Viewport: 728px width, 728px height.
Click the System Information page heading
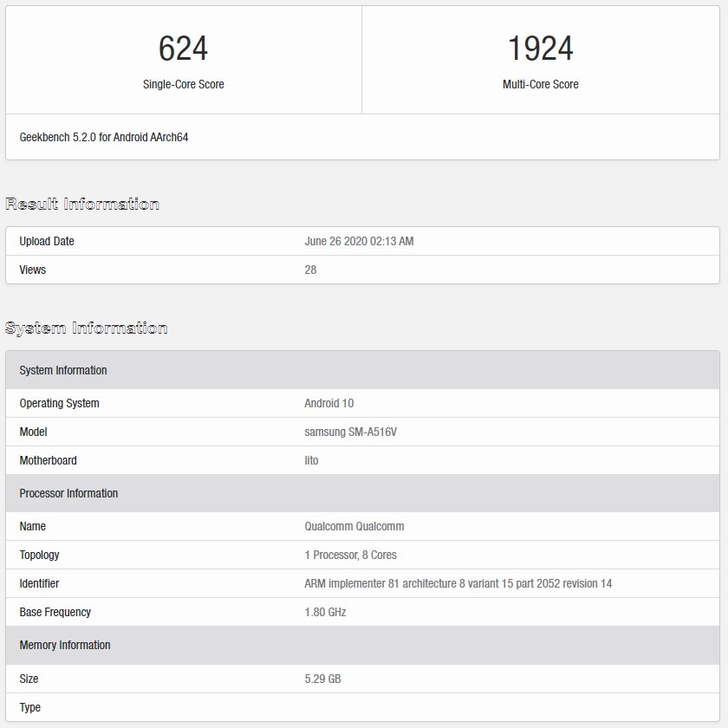87,328
